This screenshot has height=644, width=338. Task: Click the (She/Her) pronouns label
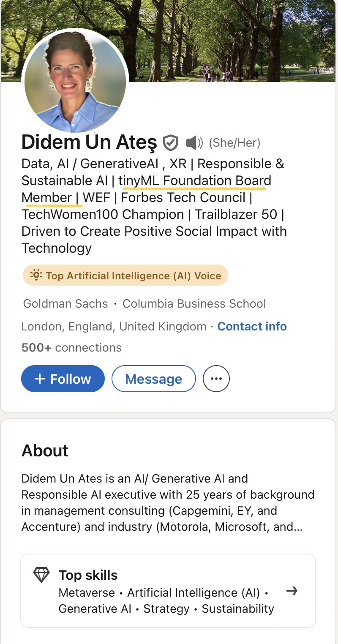[234, 143]
